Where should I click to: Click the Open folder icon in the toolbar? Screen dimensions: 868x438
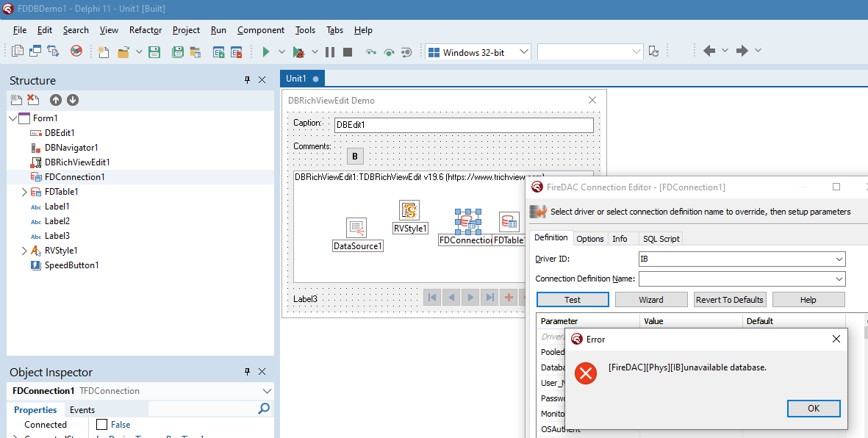coord(123,52)
